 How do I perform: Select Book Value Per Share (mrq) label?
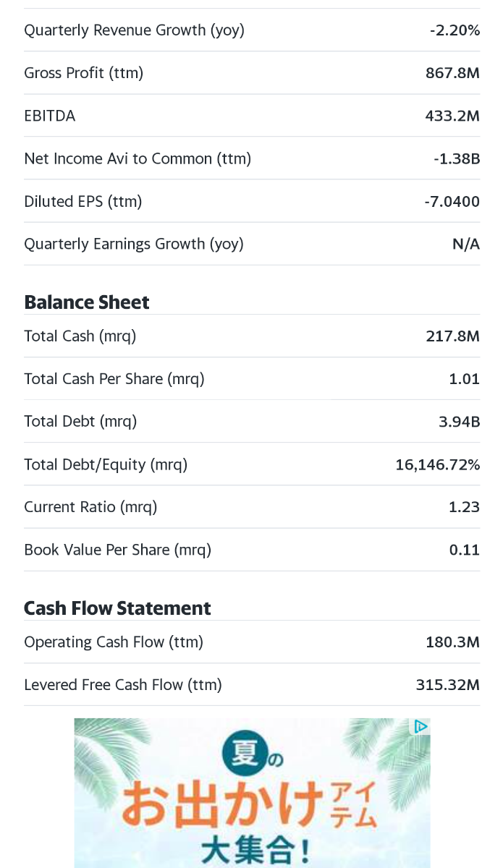(x=118, y=550)
